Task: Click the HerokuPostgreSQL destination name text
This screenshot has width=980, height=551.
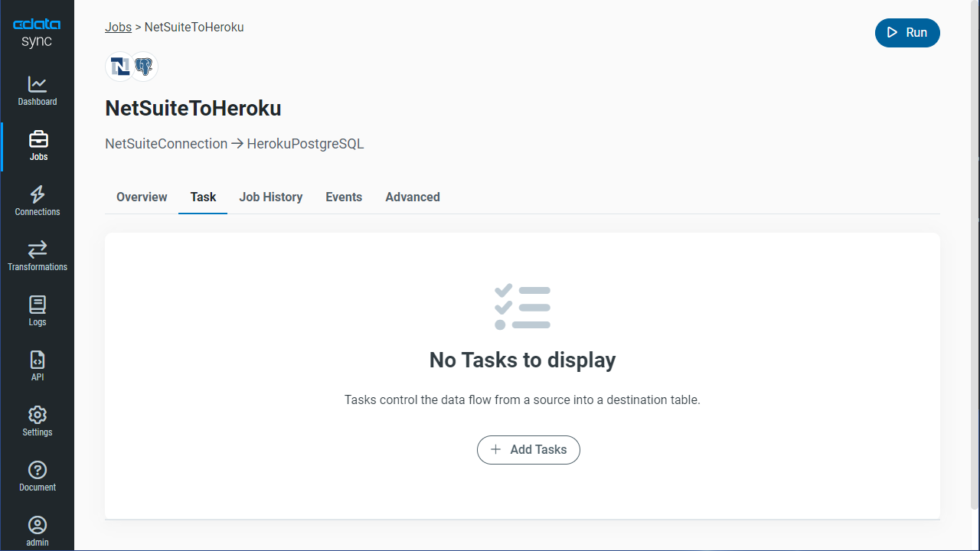Action: 305,144
